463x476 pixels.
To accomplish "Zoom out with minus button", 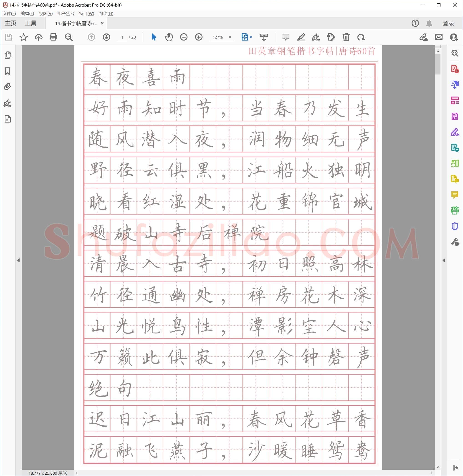I will coord(184,37).
